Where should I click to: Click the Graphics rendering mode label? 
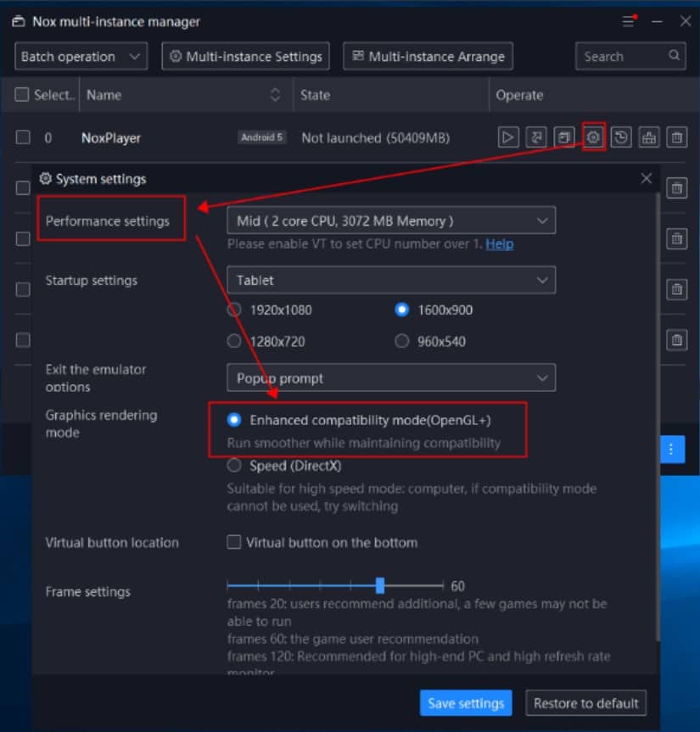point(101,424)
